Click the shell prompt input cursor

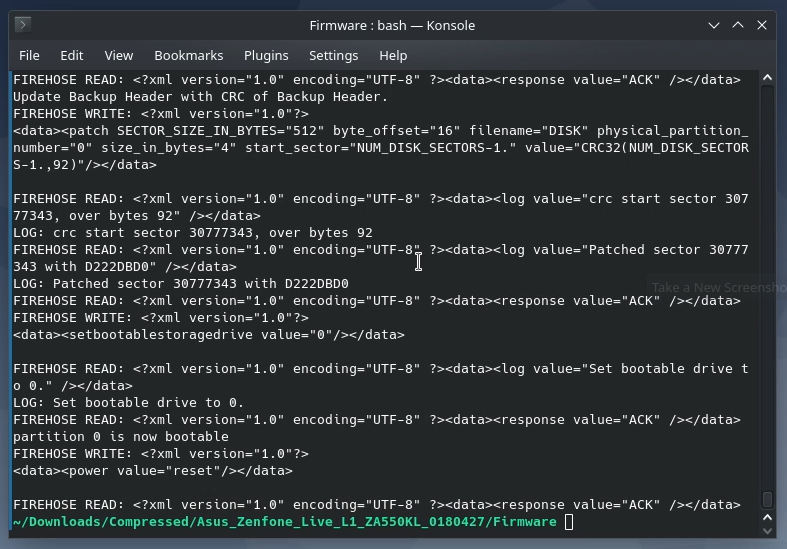569,522
